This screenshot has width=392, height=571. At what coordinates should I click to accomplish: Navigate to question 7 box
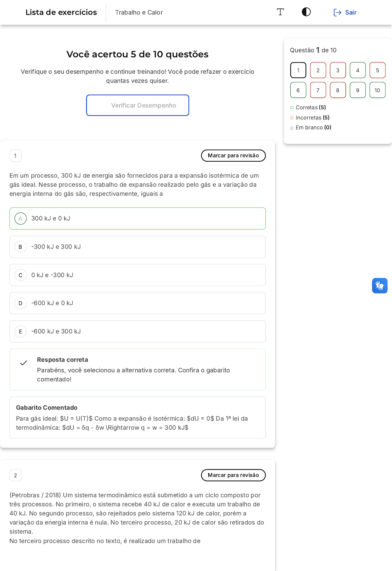click(318, 90)
